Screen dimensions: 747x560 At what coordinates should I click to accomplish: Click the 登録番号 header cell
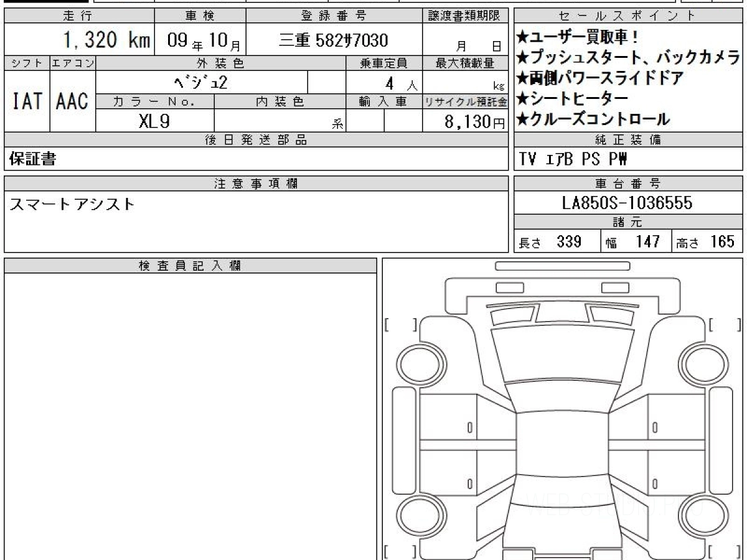pos(334,16)
